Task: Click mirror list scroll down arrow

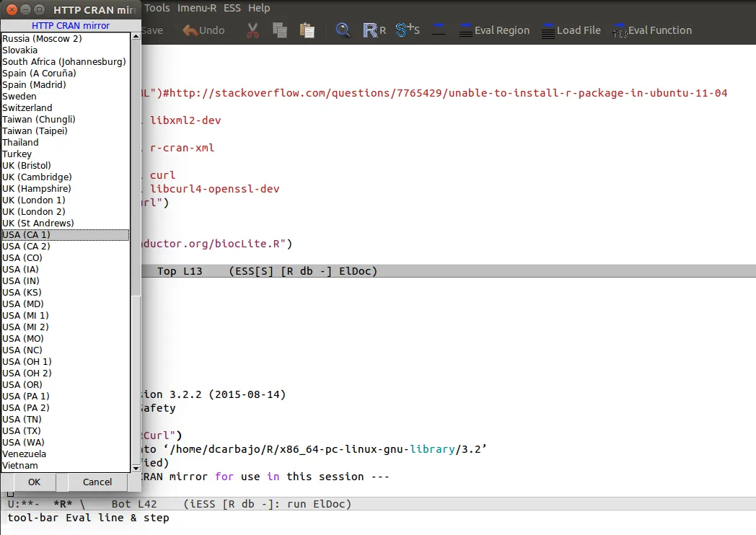Action: 136,469
